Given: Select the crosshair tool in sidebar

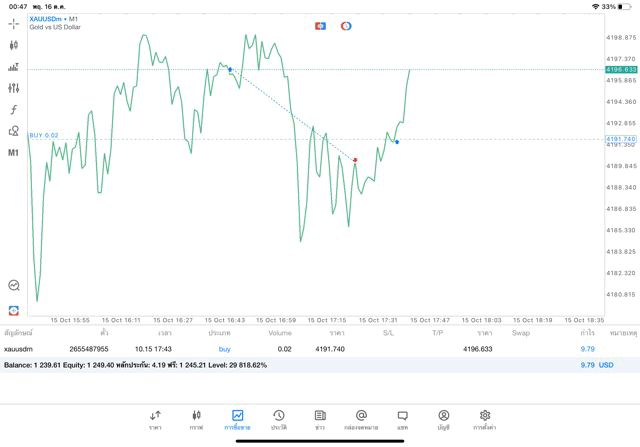Looking at the screenshot, I should click(x=14, y=23).
